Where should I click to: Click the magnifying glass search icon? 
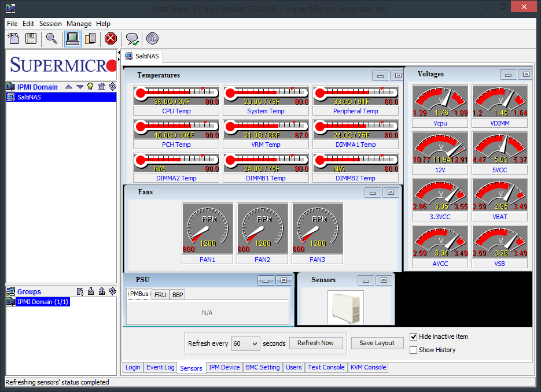tap(51, 38)
